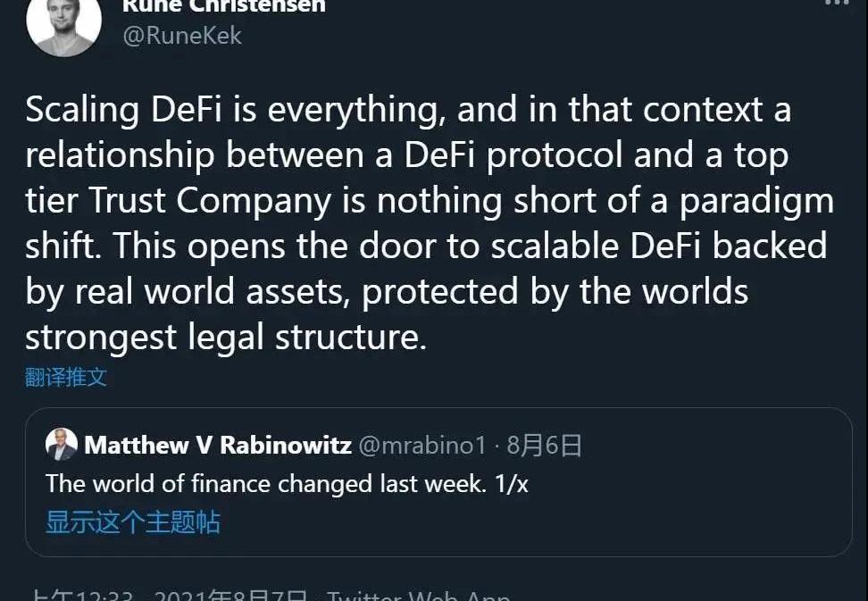Click the @RuneKek handle
This screenshot has width=868, height=601.
tap(182, 35)
